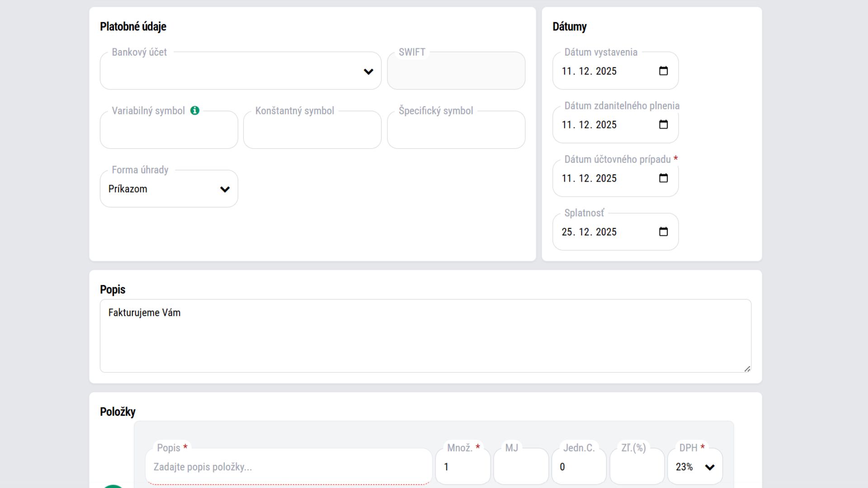The image size is (868, 488).
Task: Click the item Popis placeholder field
Action: 288,467
